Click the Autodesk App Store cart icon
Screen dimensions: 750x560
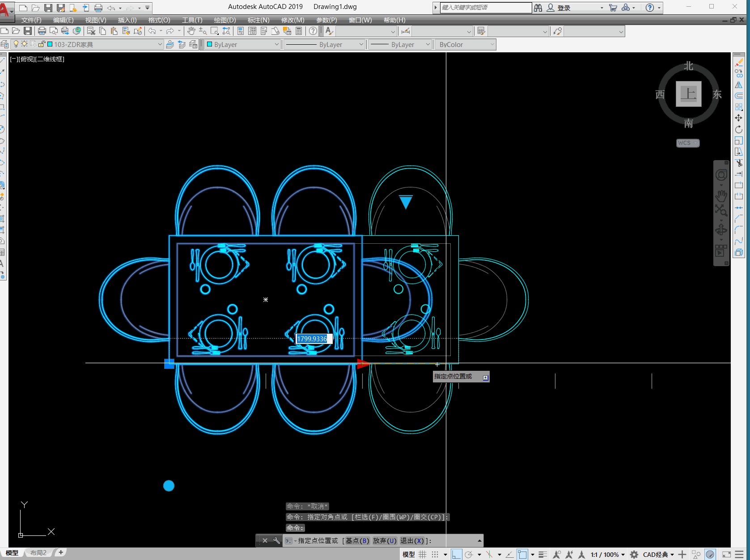tap(613, 8)
